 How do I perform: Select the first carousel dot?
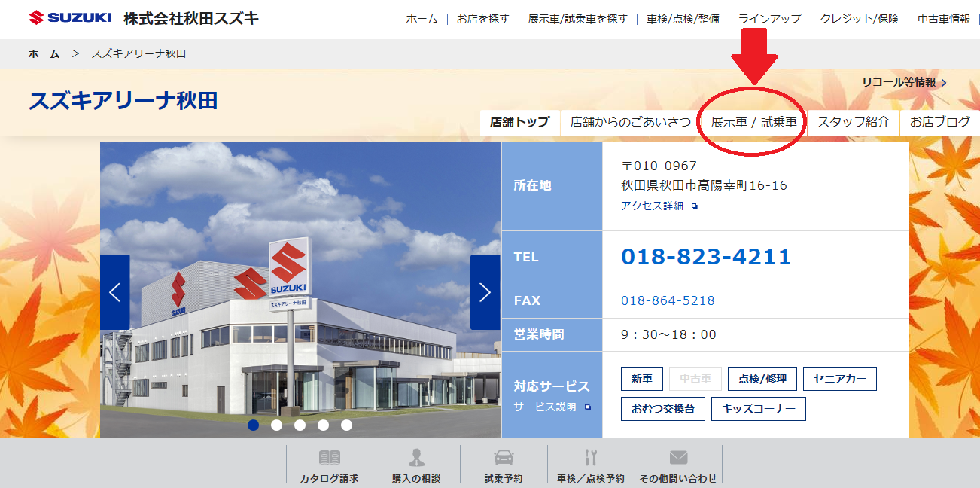click(x=253, y=425)
